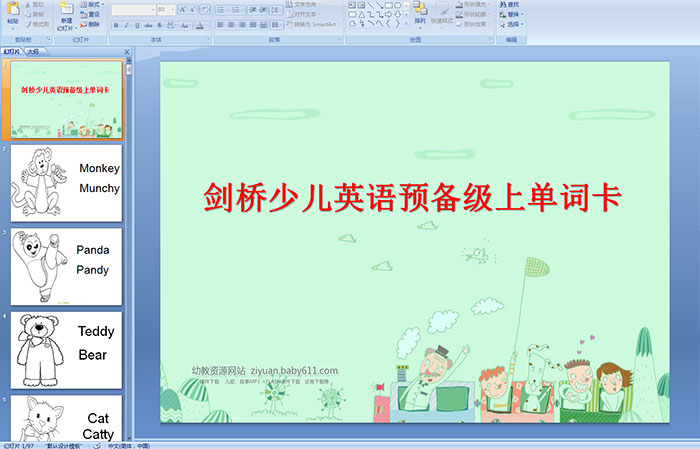Click the decrease indent icon
This screenshot has height=449, width=700.
pyautogui.click(x=253, y=10)
